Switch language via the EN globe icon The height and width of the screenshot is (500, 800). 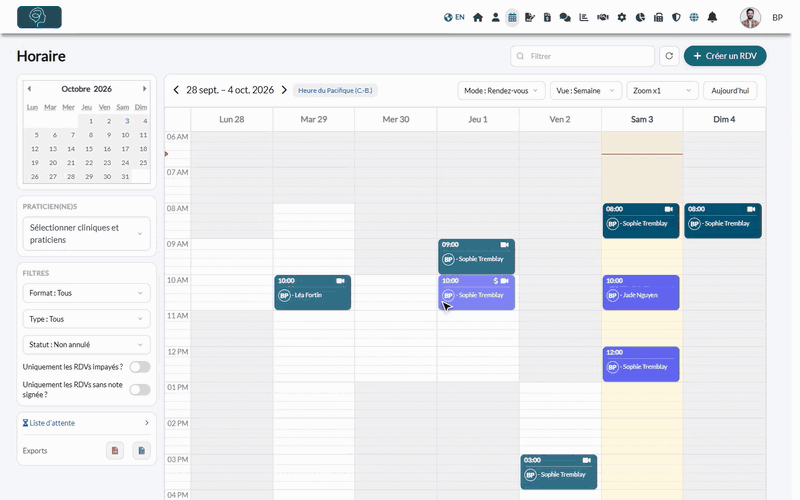[454, 17]
